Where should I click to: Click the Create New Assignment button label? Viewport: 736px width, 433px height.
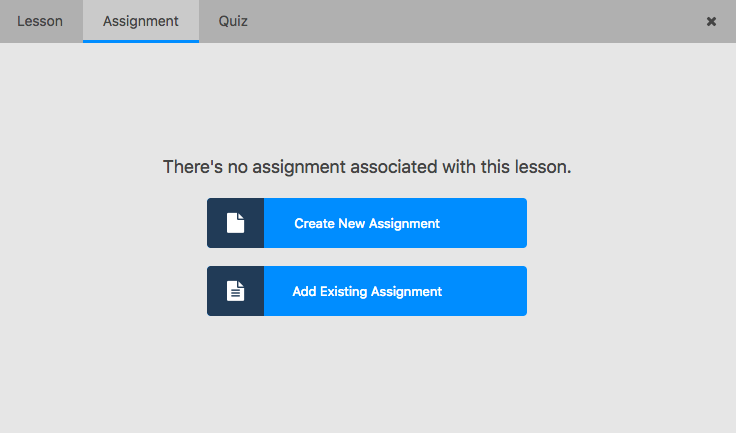coord(367,224)
